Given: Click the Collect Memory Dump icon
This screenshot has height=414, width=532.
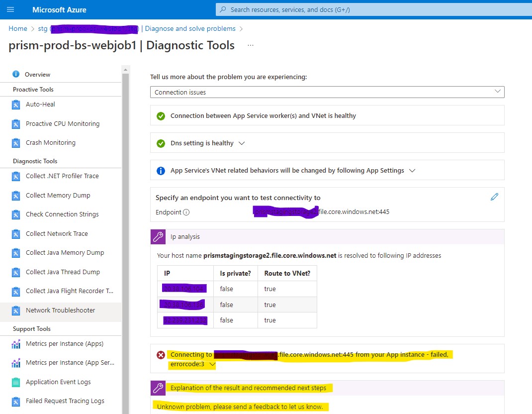Looking at the screenshot, I should (x=15, y=196).
